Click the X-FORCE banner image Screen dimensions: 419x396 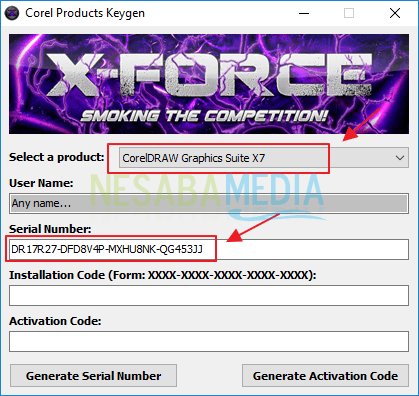click(209, 84)
